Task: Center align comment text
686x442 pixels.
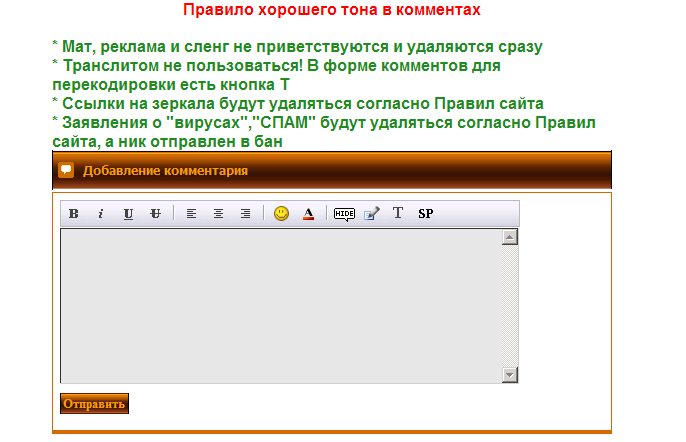Action: click(x=218, y=214)
